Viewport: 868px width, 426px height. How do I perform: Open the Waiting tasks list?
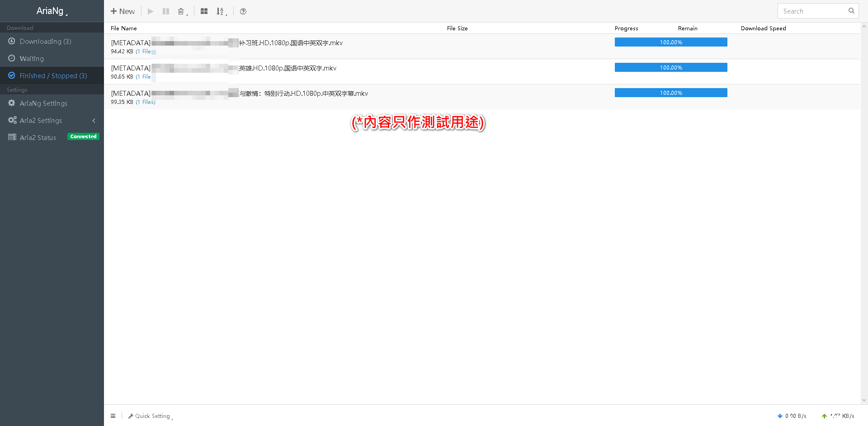click(32, 59)
